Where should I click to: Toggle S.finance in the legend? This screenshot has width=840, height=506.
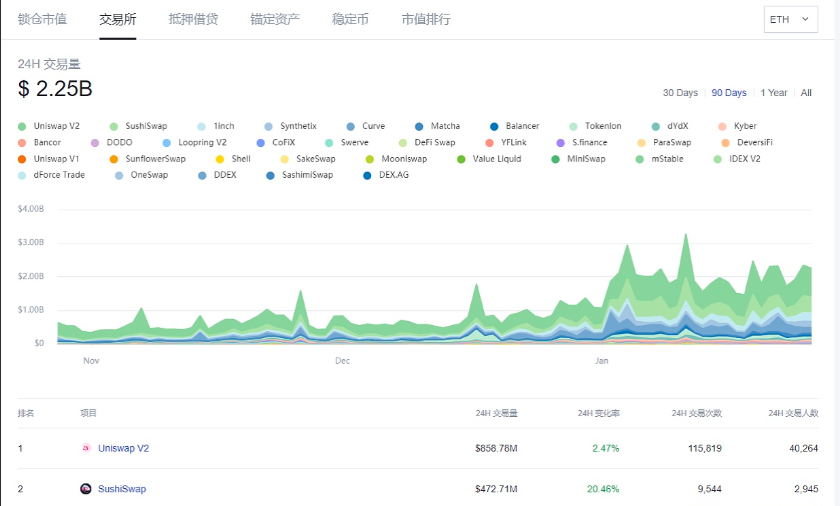(x=582, y=142)
